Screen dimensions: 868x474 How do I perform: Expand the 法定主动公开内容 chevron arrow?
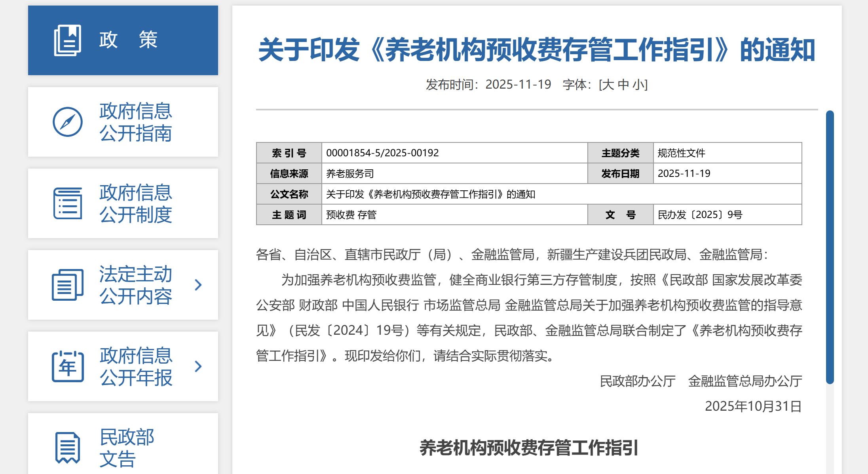pyautogui.click(x=198, y=285)
